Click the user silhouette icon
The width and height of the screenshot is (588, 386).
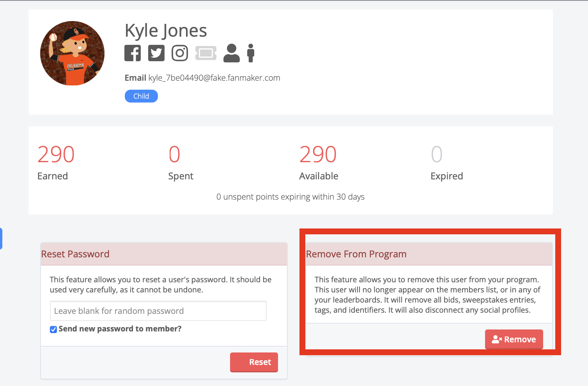232,53
